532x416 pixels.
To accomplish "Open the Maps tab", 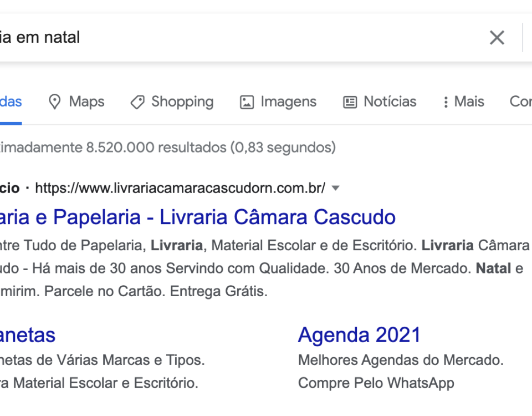I will (76, 102).
